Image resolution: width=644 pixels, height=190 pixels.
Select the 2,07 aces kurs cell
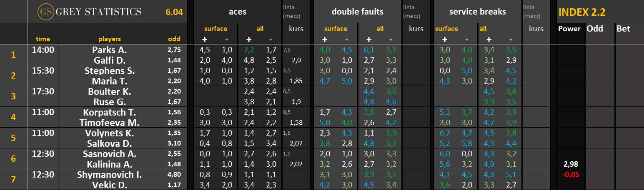(296, 143)
